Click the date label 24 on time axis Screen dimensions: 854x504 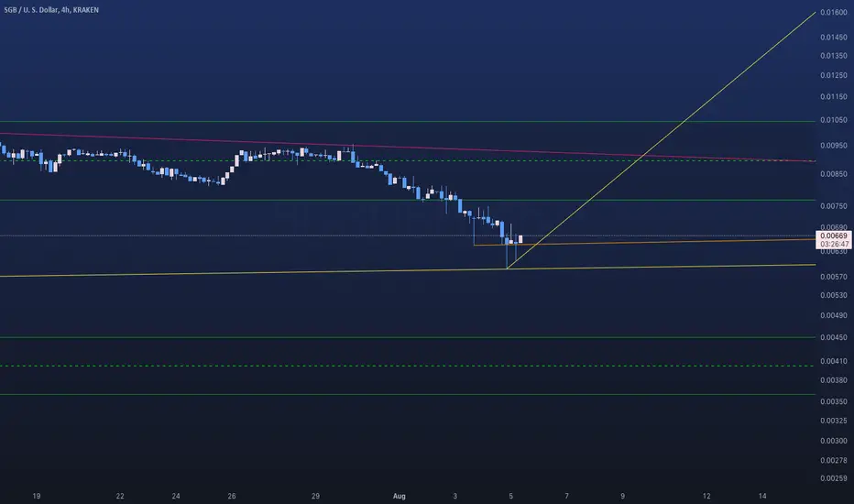[176, 496]
